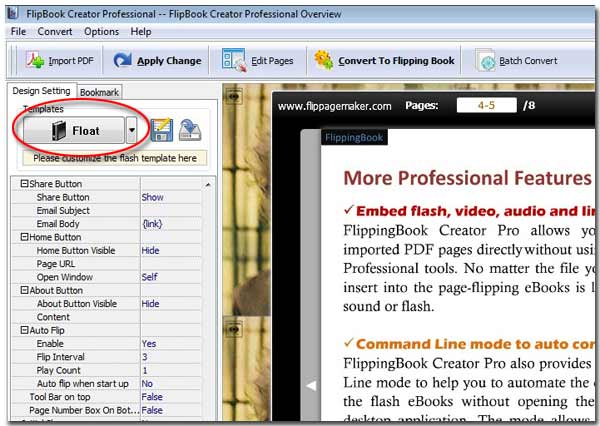This screenshot has height=426, width=600.
Task: Click the Batch Convert icon
Action: coord(485,60)
